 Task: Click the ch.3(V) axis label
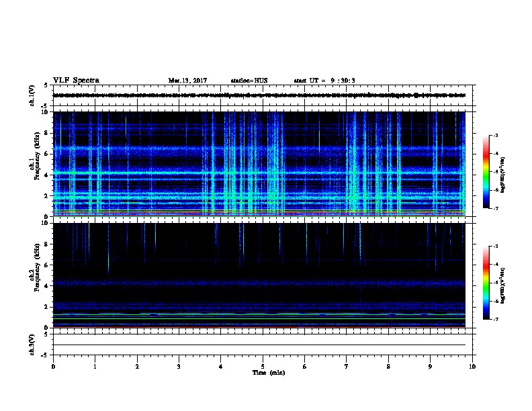coord(32,345)
